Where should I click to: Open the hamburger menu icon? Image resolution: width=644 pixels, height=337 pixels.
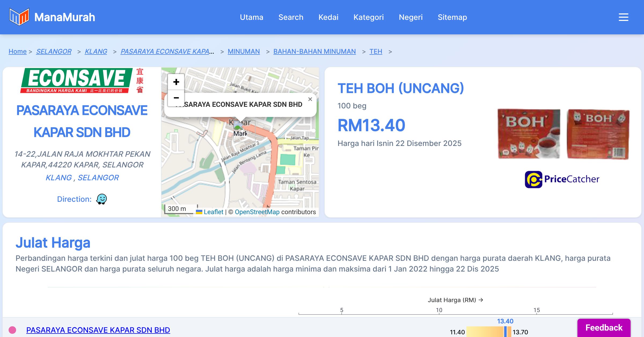click(623, 17)
